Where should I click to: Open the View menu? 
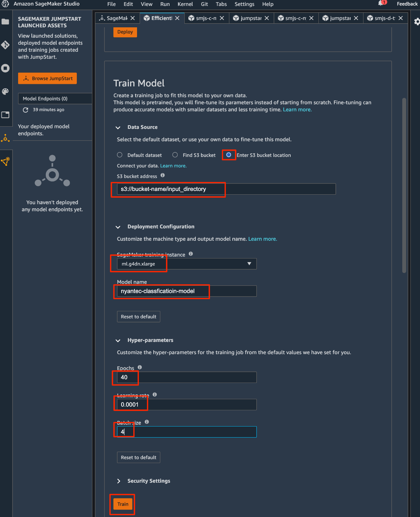click(147, 4)
